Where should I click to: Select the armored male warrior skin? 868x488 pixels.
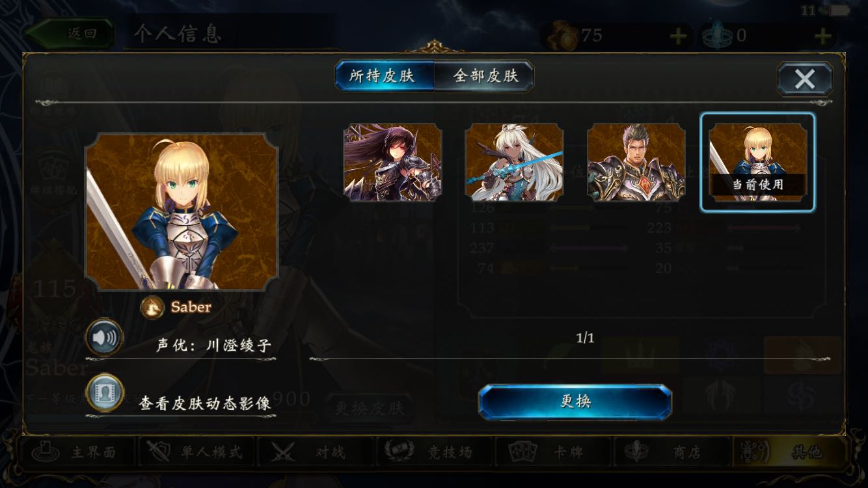(x=636, y=162)
